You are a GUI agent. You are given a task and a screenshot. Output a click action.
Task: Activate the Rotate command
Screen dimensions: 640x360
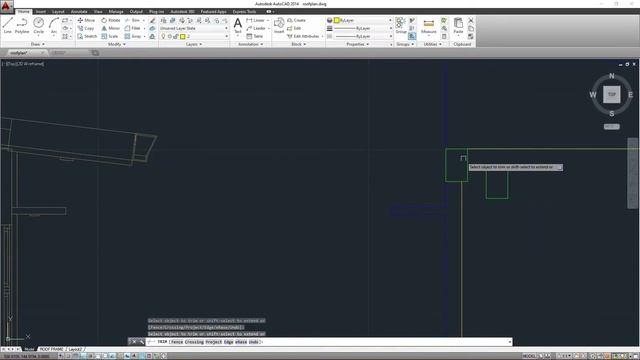(x=111, y=20)
